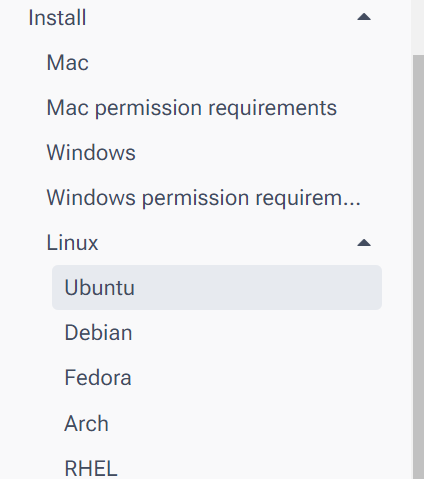
Task: Click the Install section heading text
Action: (x=57, y=17)
